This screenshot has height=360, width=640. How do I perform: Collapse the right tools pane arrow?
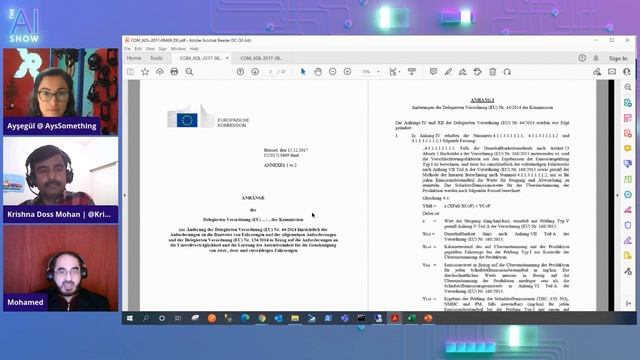[617, 195]
